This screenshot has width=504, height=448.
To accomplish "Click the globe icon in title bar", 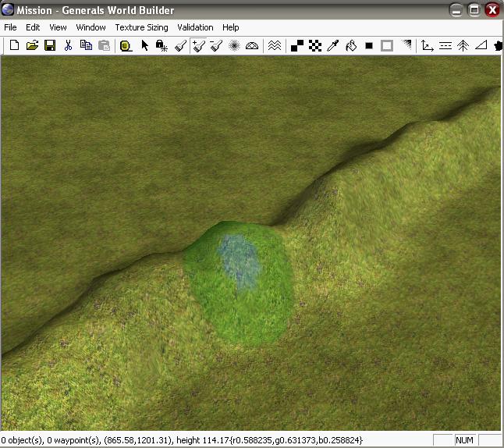I will (8, 9).
